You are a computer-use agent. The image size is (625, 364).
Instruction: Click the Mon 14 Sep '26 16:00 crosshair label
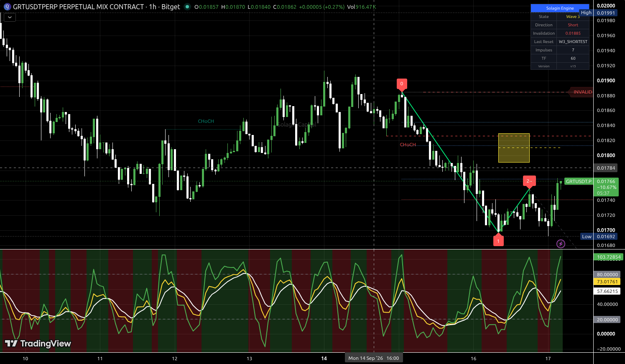374,358
